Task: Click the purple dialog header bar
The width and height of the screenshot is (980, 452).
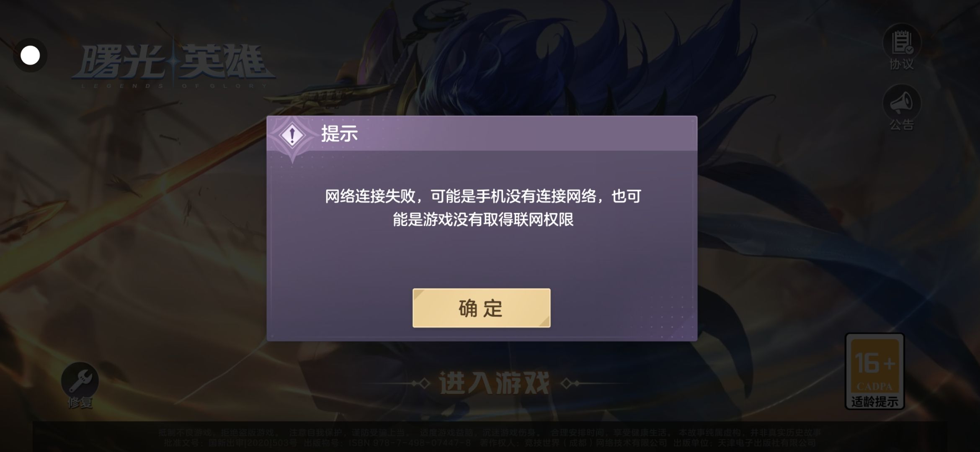Action: click(482, 134)
